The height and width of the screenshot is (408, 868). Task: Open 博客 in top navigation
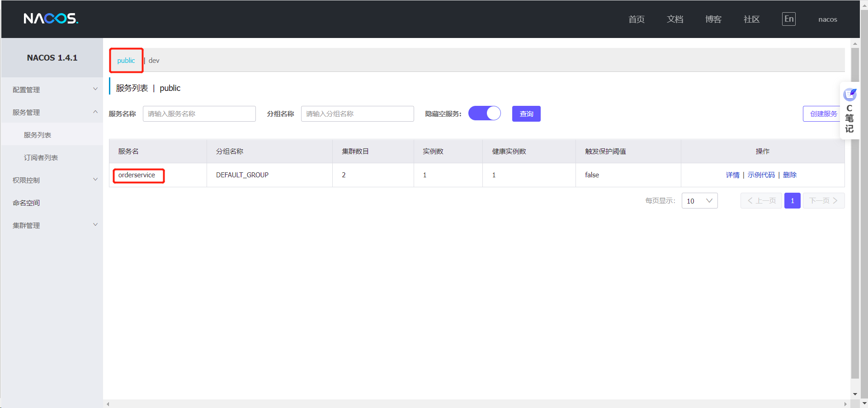(713, 19)
